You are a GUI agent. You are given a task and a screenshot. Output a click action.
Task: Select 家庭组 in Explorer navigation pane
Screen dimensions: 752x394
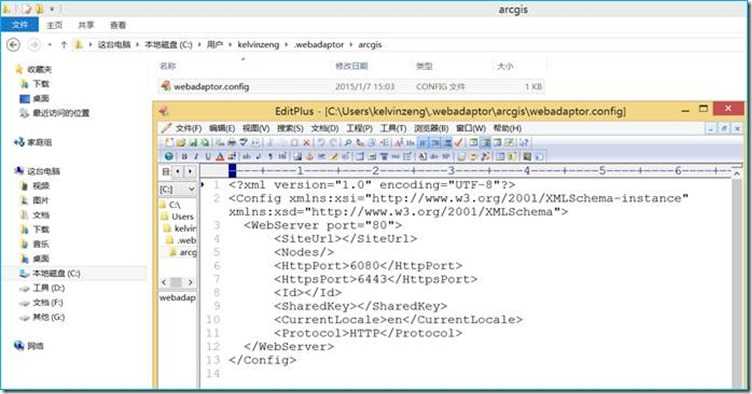coord(39,142)
